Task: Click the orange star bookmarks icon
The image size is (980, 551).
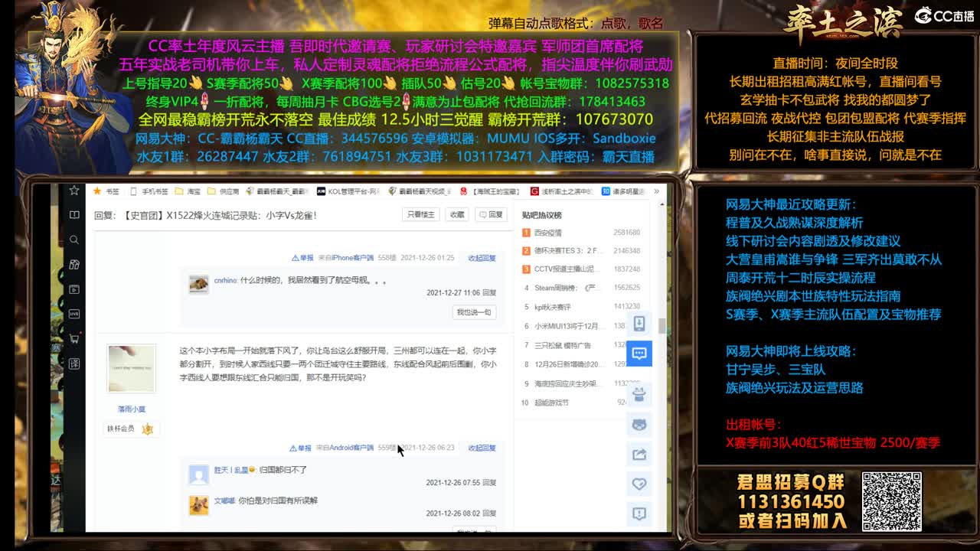Action: point(97,191)
